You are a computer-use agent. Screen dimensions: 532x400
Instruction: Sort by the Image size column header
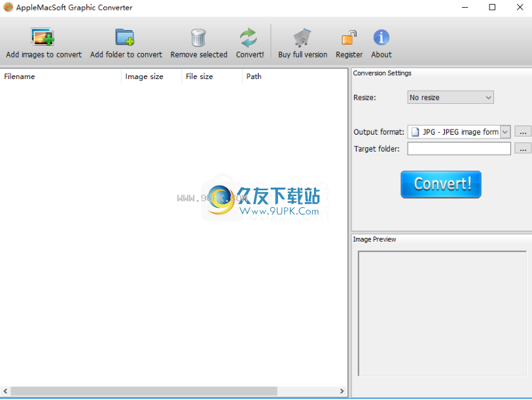151,76
